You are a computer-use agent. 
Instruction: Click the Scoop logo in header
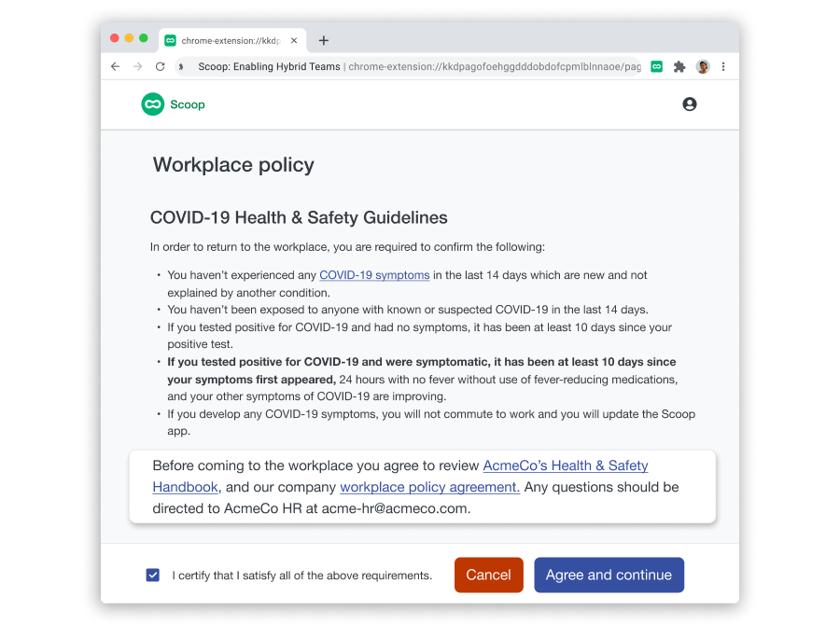pyautogui.click(x=153, y=104)
